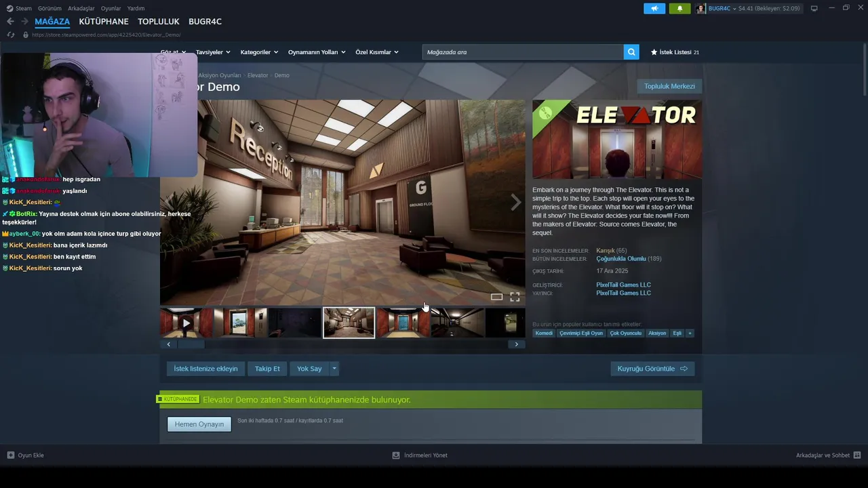868x488 pixels.
Task: Open PixelTail Games LLC developer link
Action: pos(623,285)
